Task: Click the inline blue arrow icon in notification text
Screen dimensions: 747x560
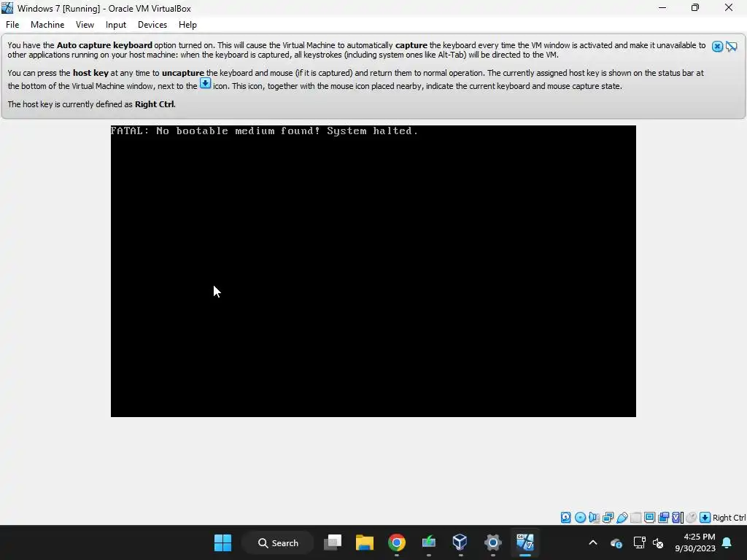Action: pyautogui.click(x=205, y=84)
